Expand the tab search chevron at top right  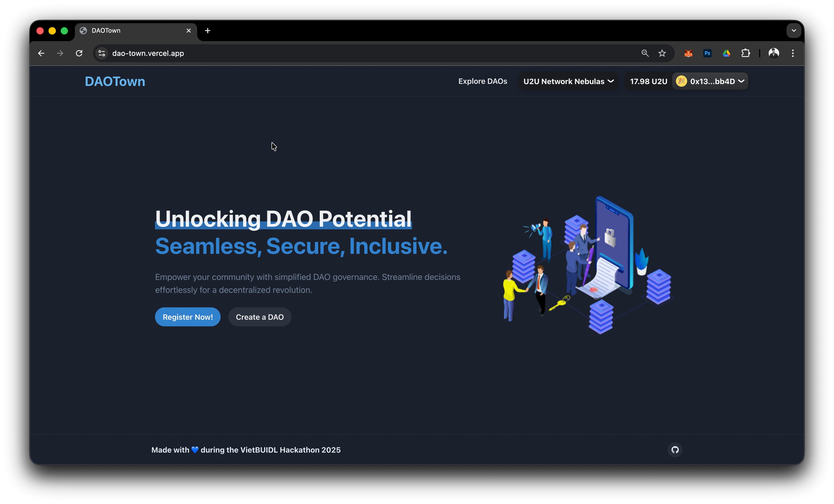tap(794, 31)
